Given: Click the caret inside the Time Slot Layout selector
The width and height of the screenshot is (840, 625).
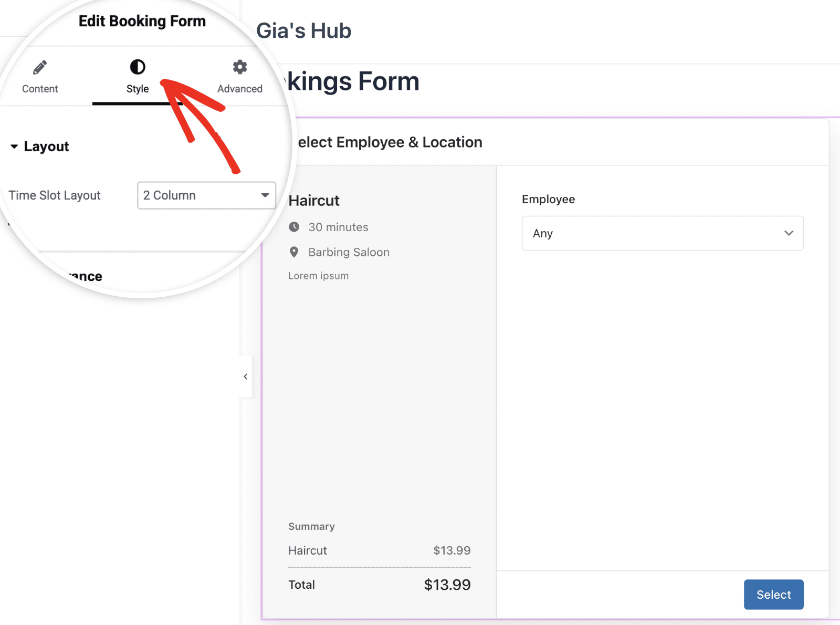Looking at the screenshot, I should click(265, 195).
